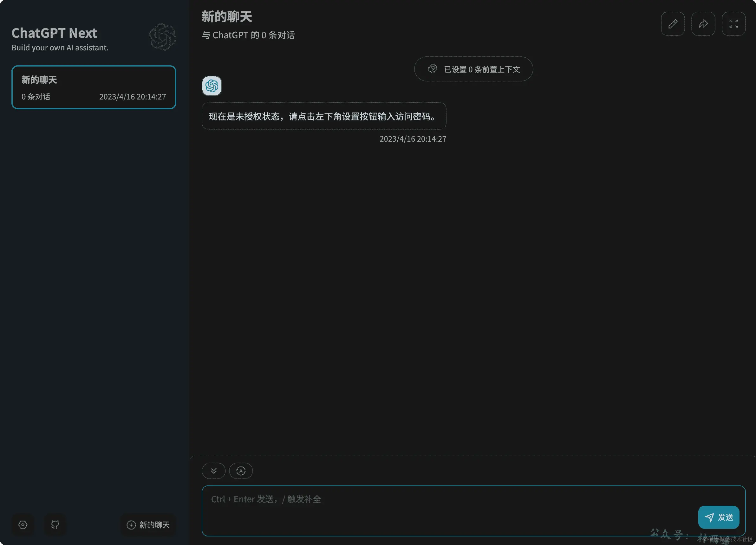Click the 'ChatGPT Next' sidebar title
Screen dimensions: 756x545
54,33
